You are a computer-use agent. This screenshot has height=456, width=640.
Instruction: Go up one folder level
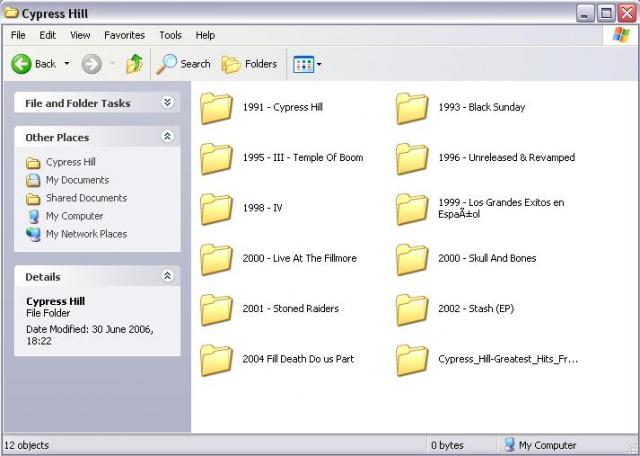[134, 64]
